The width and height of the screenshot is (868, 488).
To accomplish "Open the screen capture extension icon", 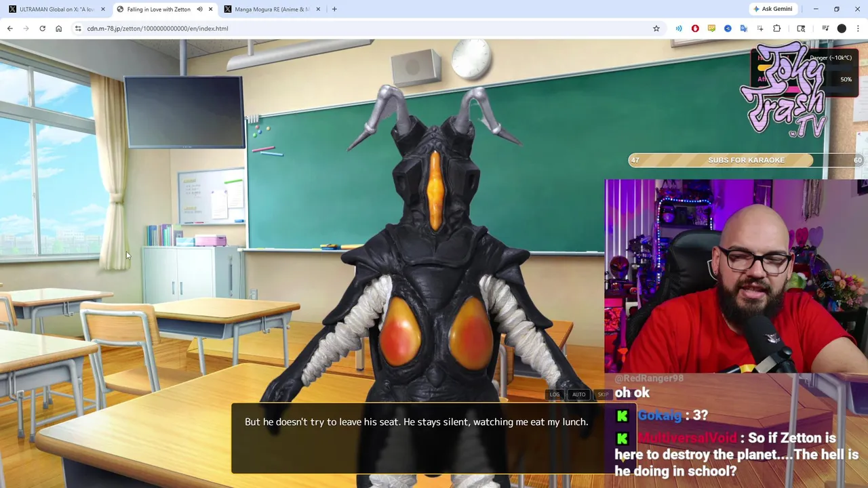I will [760, 28].
